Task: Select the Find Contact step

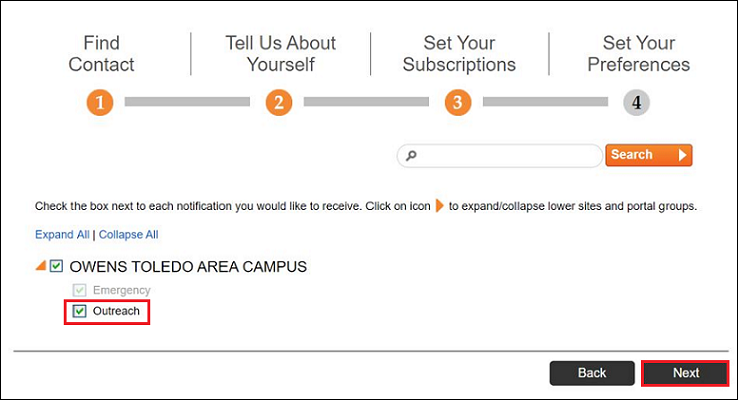Action: 101,54
